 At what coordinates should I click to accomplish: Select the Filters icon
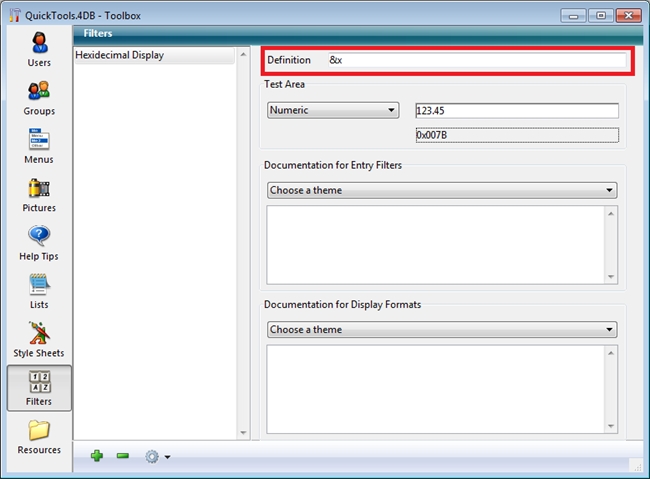click(39, 384)
